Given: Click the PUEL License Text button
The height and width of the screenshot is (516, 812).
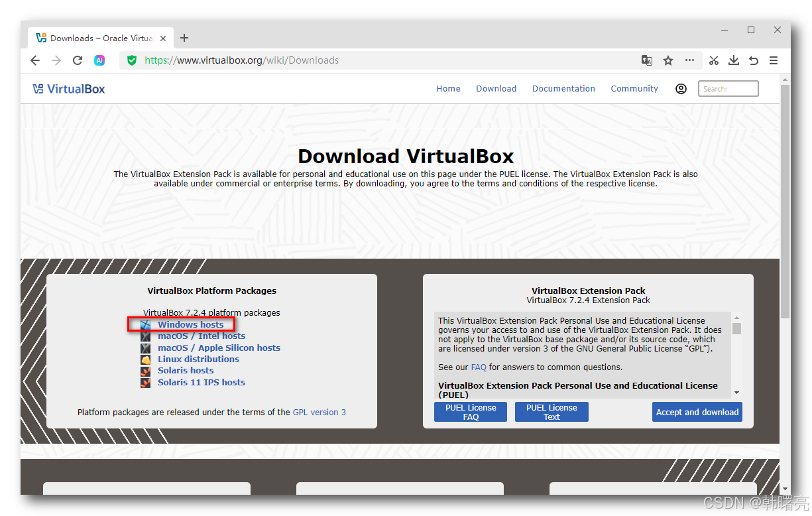Looking at the screenshot, I should 551,412.
